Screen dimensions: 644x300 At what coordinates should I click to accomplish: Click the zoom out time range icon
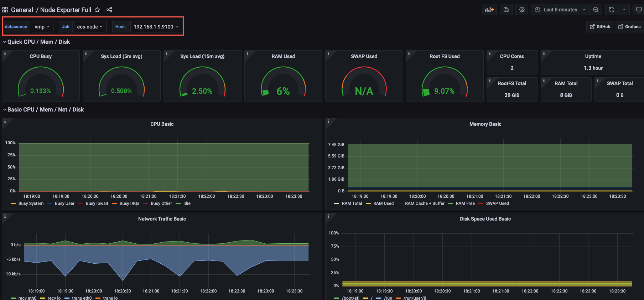pyautogui.click(x=596, y=10)
